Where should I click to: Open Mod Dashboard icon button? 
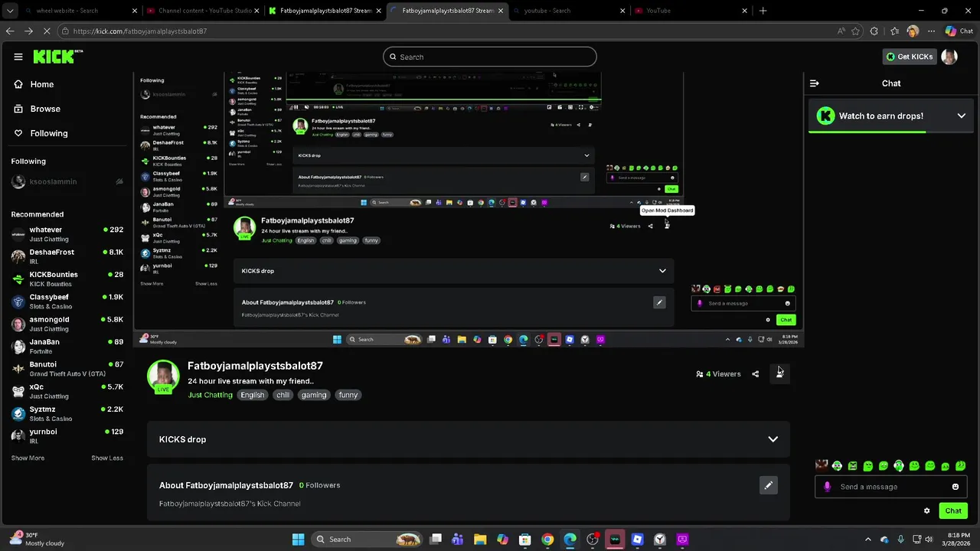[x=779, y=373]
